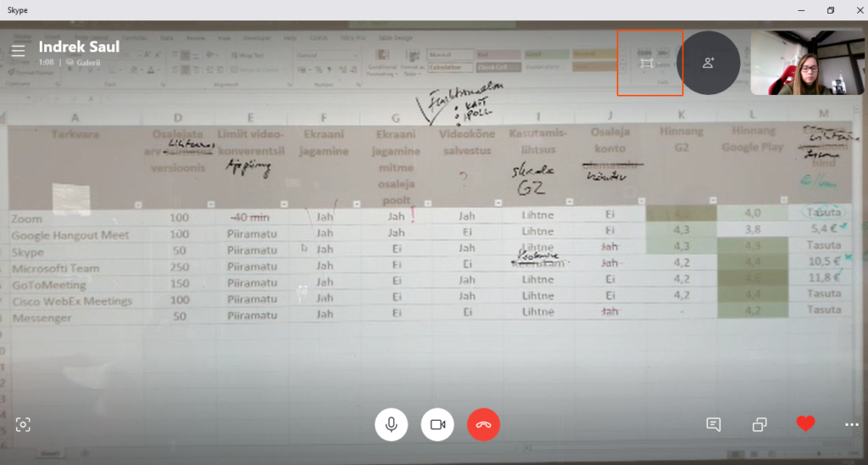This screenshot has width=868, height=465.
Task: Click the 150 participants cell
Action: 179,283
